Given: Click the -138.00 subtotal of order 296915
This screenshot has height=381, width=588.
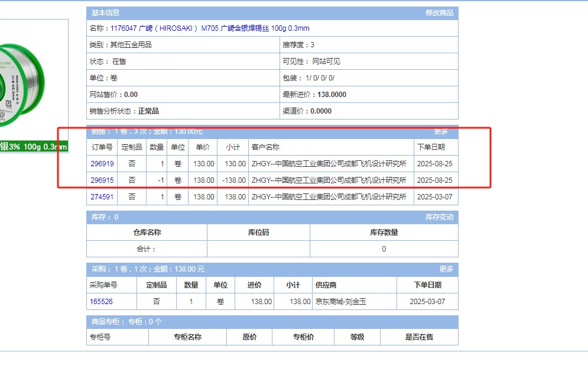Looking at the screenshot, I should click(234, 180).
